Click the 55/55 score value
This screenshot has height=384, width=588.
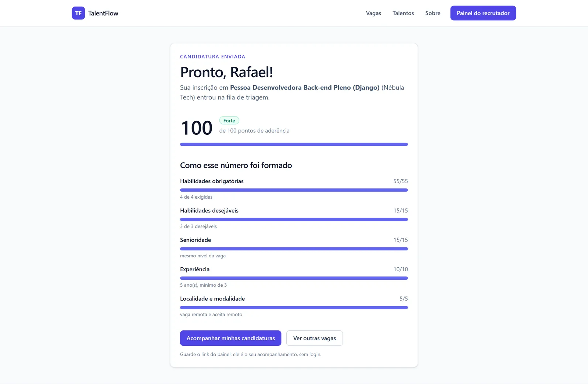click(x=401, y=181)
